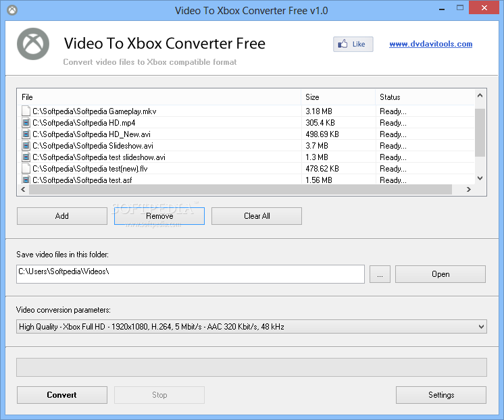Select the row C:\Softpedia\Softpedia Slideshow.avi

click(x=246, y=146)
